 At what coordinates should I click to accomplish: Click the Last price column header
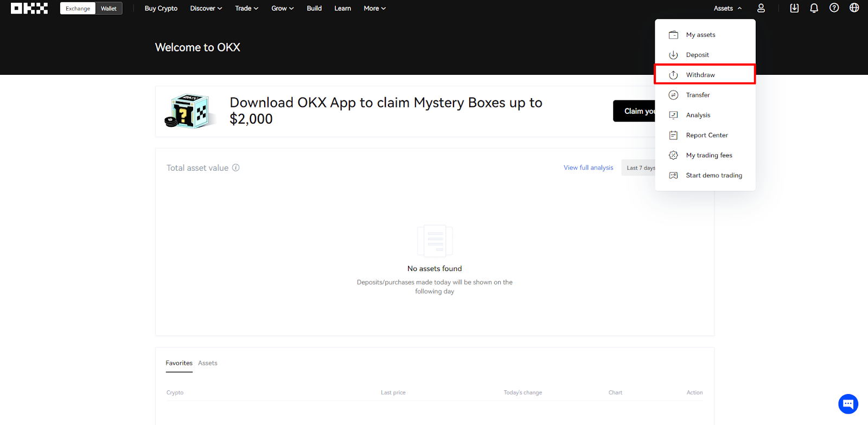click(393, 392)
